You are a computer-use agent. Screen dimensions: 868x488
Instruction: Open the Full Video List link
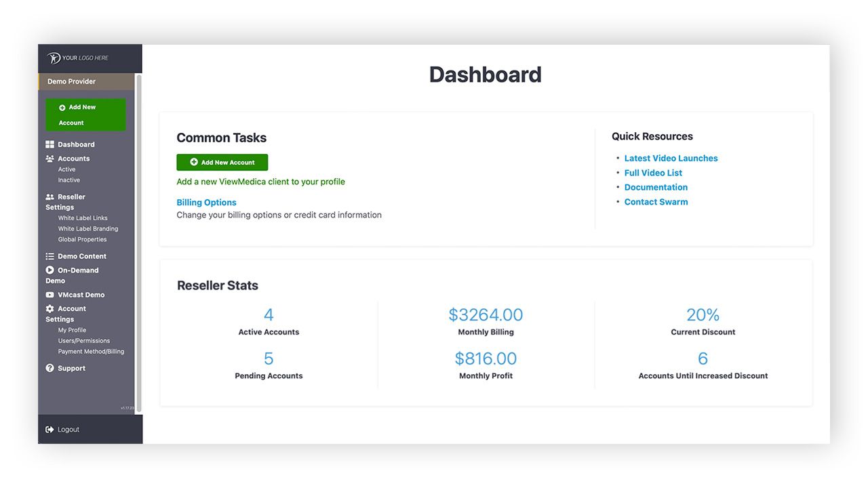pos(653,173)
